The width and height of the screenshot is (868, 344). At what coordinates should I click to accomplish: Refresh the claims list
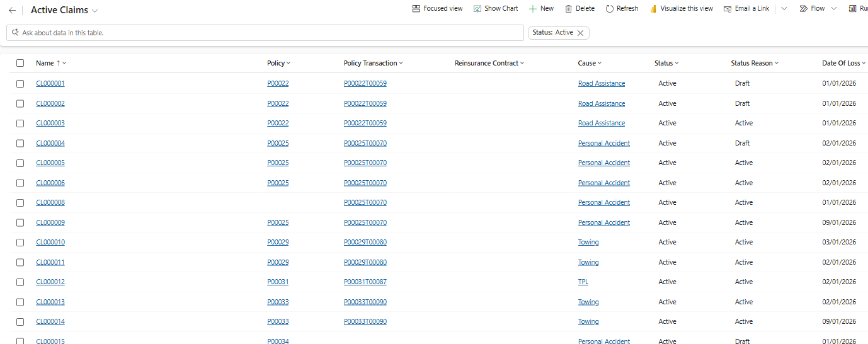622,8
